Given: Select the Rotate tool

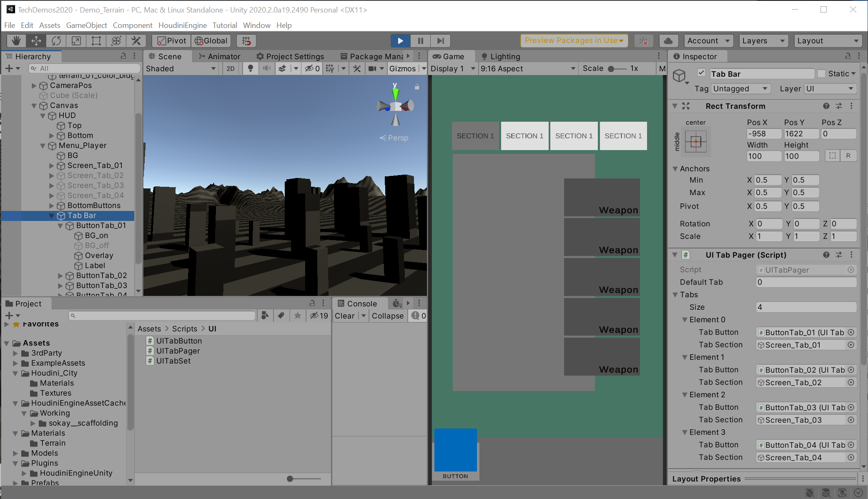Looking at the screenshot, I should (56, 40).
